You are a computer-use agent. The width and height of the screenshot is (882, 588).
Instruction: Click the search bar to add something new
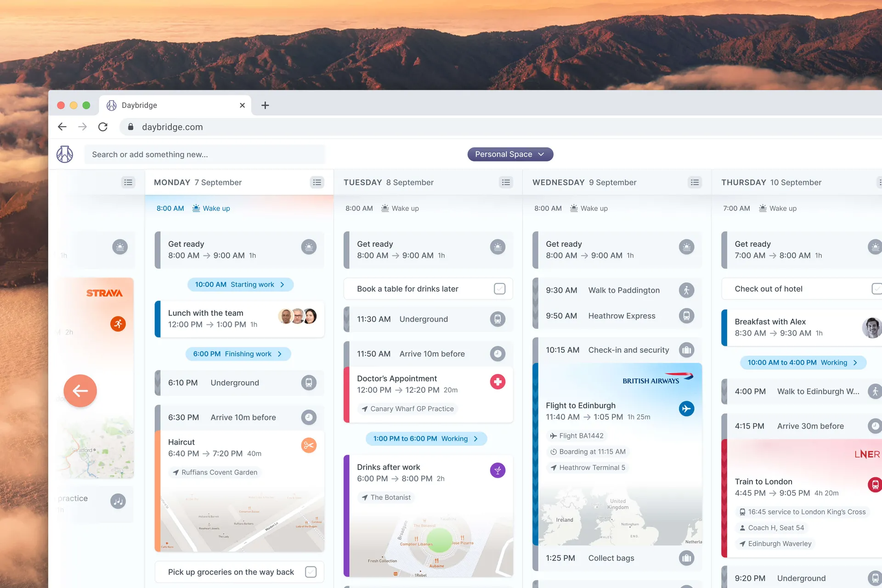point(204,154)
